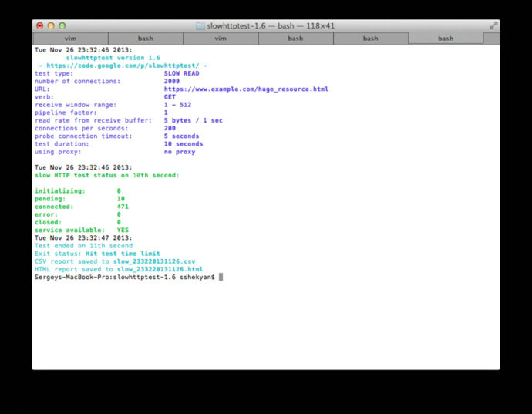Click the shell prompt cursor after 'sshekyan$'
The image size is (532, 414).
[x=221, y=277]
